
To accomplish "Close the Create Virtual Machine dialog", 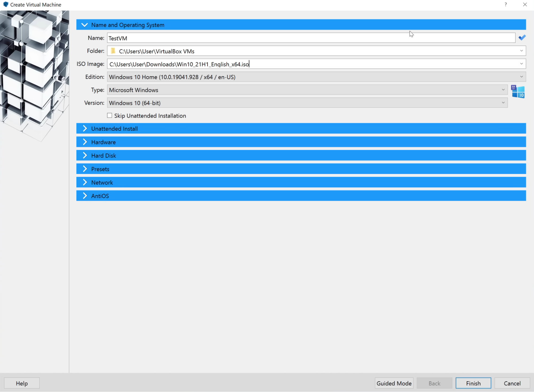I will [x=525, y=5].
